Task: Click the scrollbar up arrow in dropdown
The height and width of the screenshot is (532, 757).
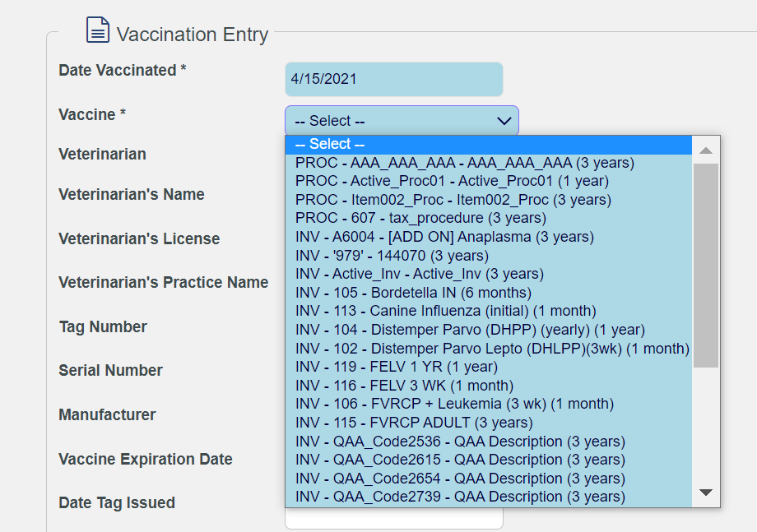Action: pos(706,150)
